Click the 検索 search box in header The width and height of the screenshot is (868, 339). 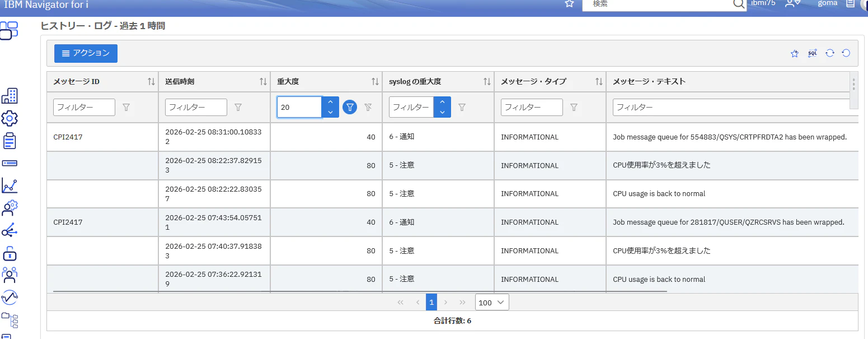point(658,4)
